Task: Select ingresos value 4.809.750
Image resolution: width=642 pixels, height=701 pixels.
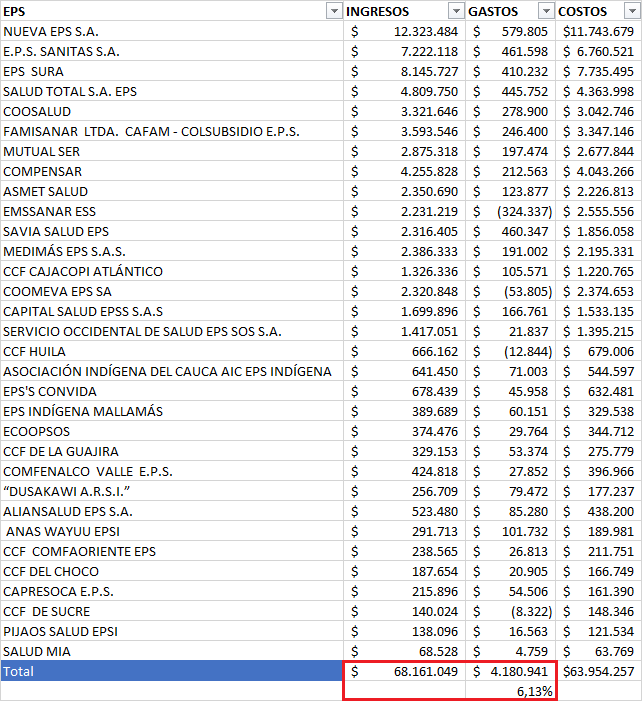Action: click(x=405, y=91)
